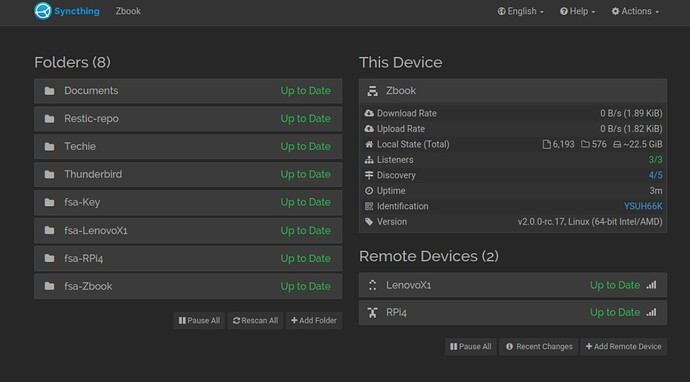
Task: Open the Help dropdown menu
Action: point(577,11)
